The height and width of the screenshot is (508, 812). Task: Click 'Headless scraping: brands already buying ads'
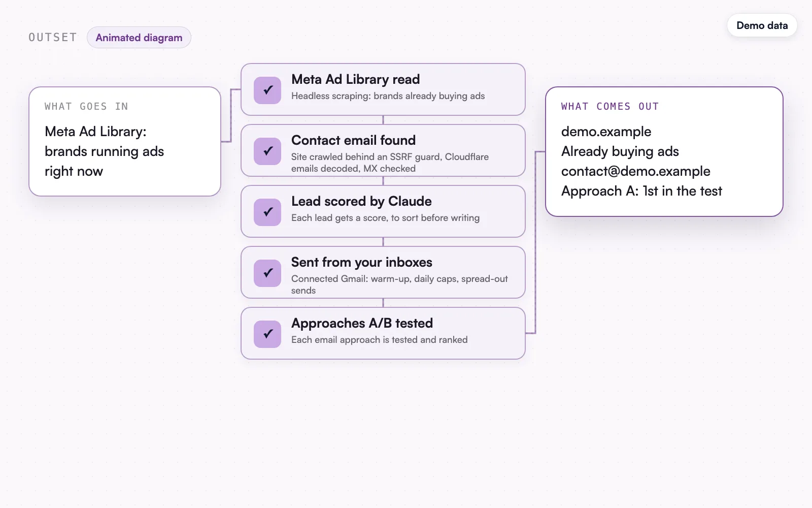[388, 96]
